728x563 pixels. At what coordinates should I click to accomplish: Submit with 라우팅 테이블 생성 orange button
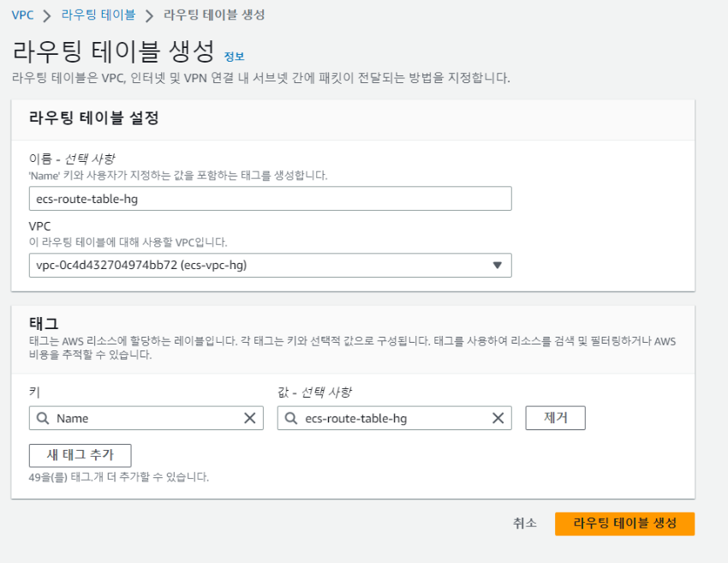tap(625, 524)
